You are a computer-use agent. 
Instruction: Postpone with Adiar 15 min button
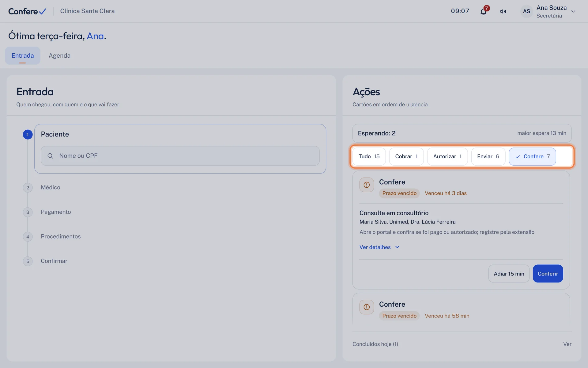[509, 274]
